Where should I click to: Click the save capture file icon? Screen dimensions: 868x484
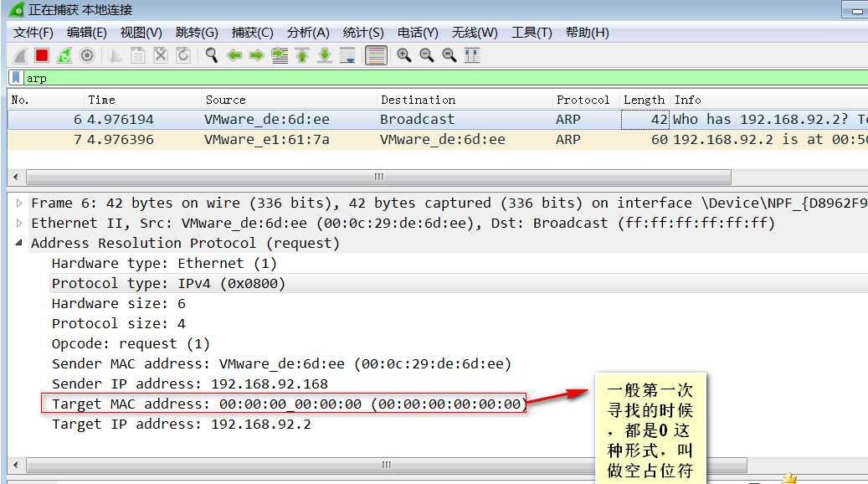tap(138, 55)
